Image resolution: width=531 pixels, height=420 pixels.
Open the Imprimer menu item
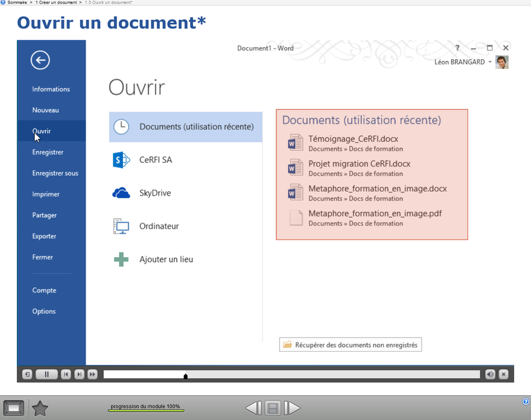coord(46,194)
